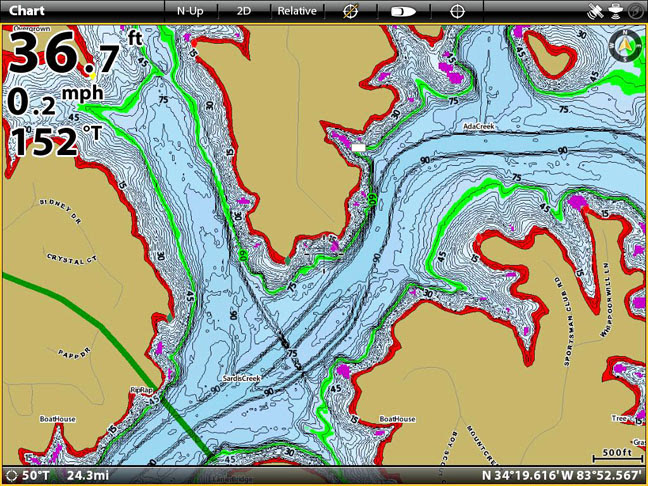Viewport: 648px width, 486px height.
Task: Tap the 50°T bearing indicator
Action: click(32, 475)
